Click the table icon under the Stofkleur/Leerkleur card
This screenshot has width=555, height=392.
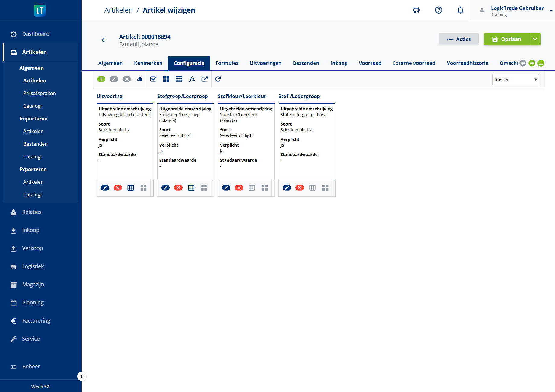tap(252, 187)
